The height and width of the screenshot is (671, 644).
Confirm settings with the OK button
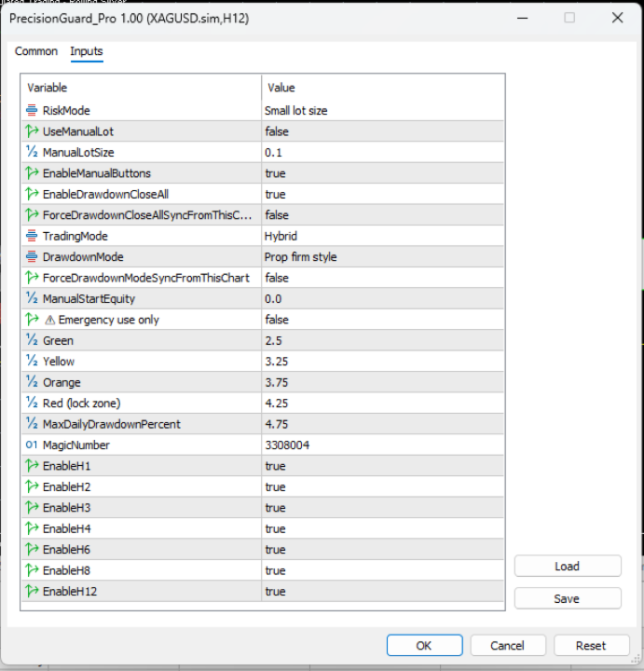pyautogui.click(x=424, y=645)
